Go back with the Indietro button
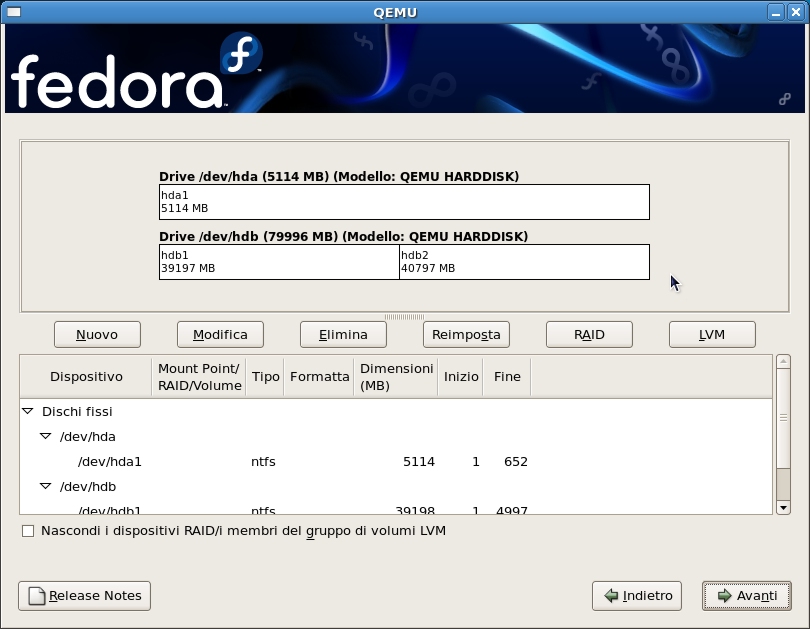810x629 pixels. pyautogui.click(x=636, y=596)
